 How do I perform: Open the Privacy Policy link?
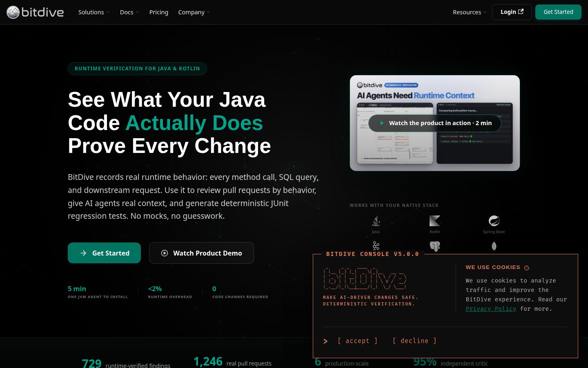click(491, 309)
